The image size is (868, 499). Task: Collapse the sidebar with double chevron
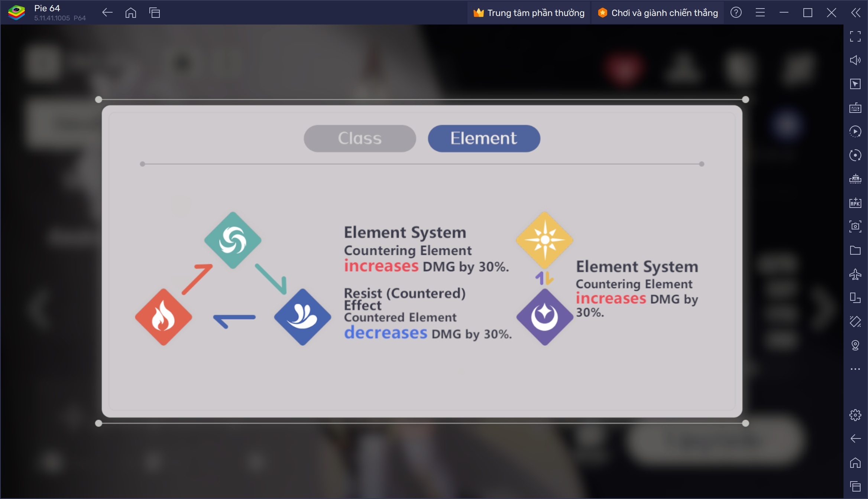(x=856, y=13)
